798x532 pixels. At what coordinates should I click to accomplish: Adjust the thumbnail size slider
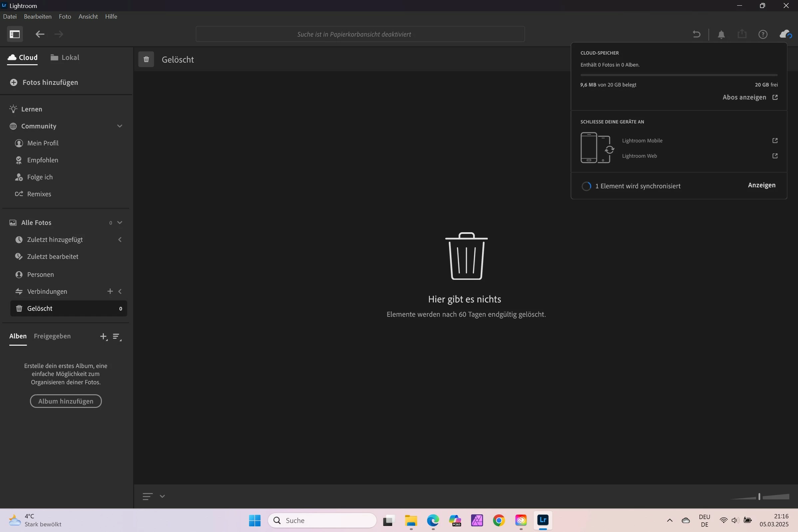coord(759,496)
